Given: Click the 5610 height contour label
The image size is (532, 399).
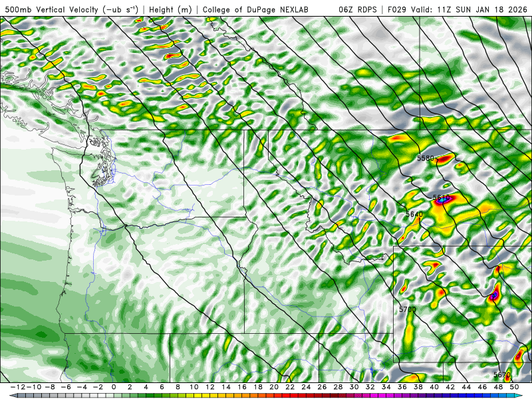Looking at the screenshot, I should pos(442,198).
